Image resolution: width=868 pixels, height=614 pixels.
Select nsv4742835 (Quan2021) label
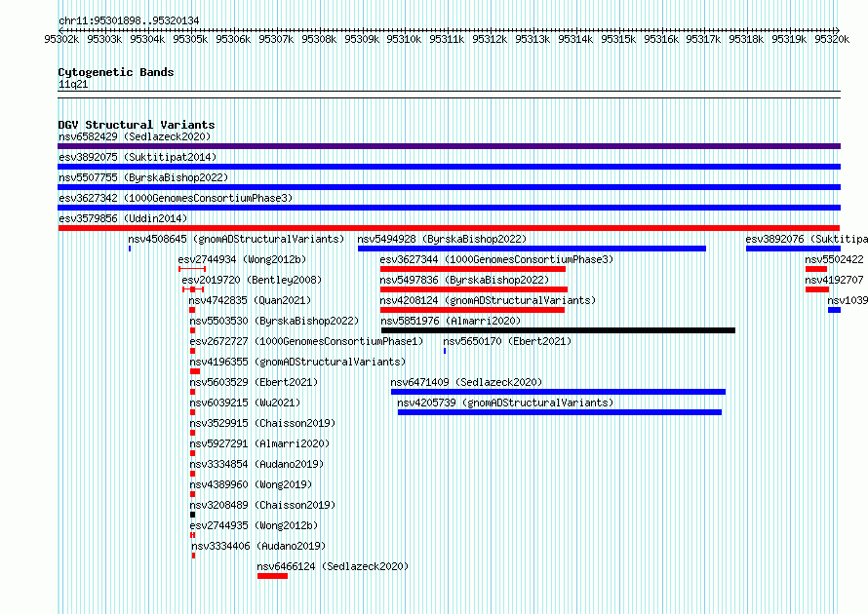pos(250,300)
